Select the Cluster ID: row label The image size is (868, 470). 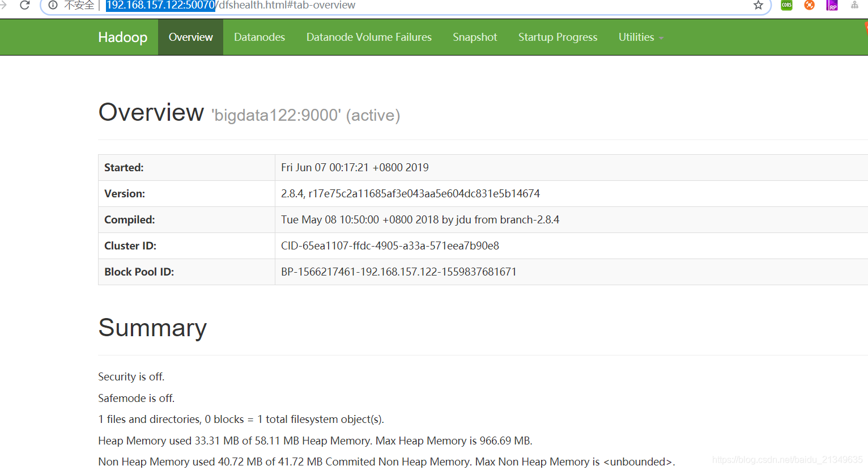130,246
